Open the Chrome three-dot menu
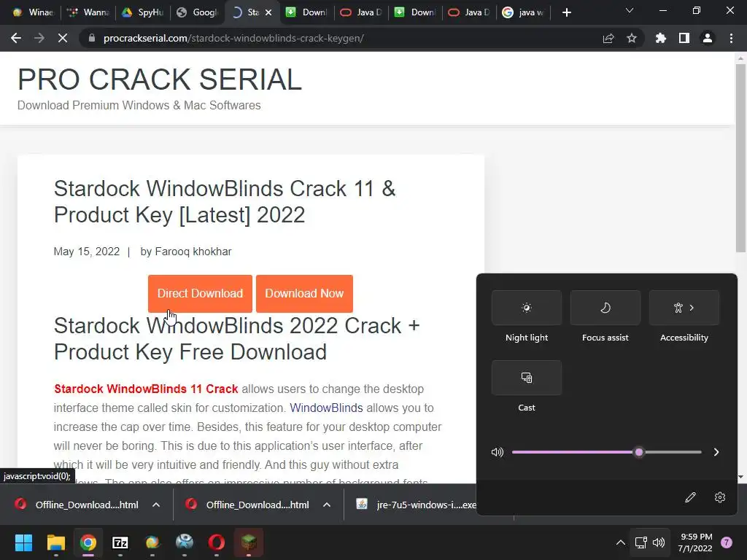The width and height of the screenshot is (747, 560). [731, 38]
